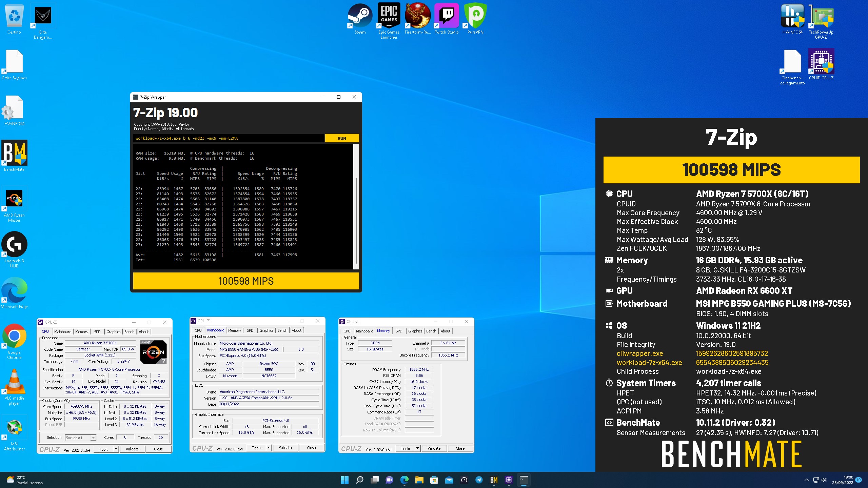This screenshot has width=868, height=488.
Task: Open About tab in right CPU-Z window
Action: [x=446, y=331]
